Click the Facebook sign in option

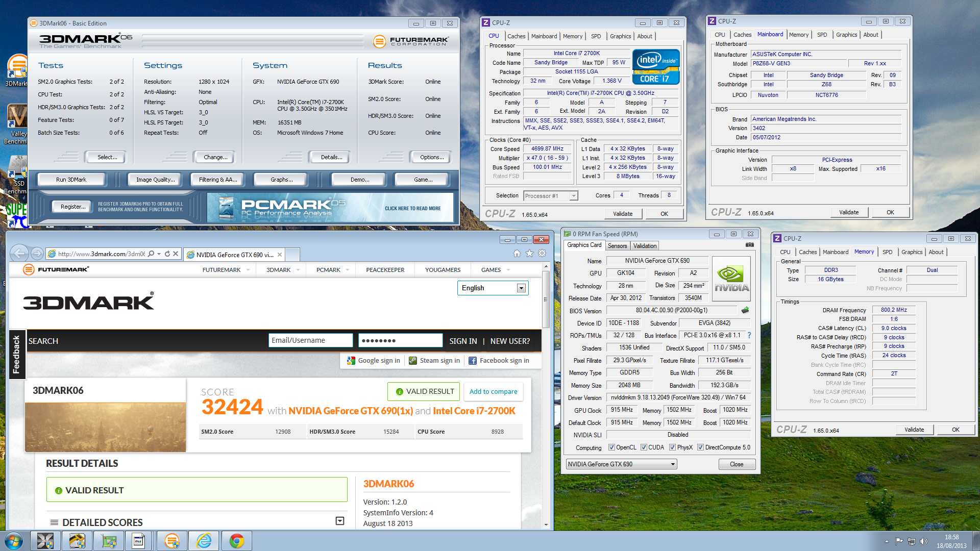[499, 361]
